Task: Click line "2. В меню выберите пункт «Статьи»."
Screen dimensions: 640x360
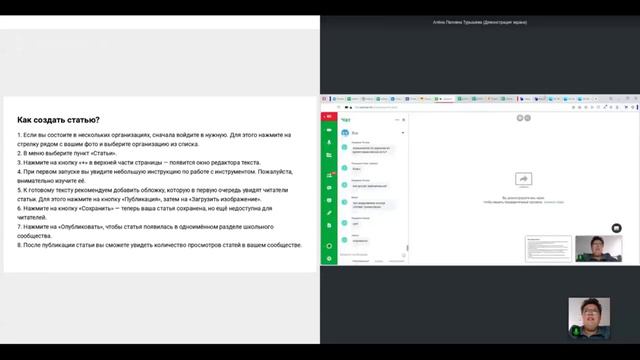Action: click(67, 153)
